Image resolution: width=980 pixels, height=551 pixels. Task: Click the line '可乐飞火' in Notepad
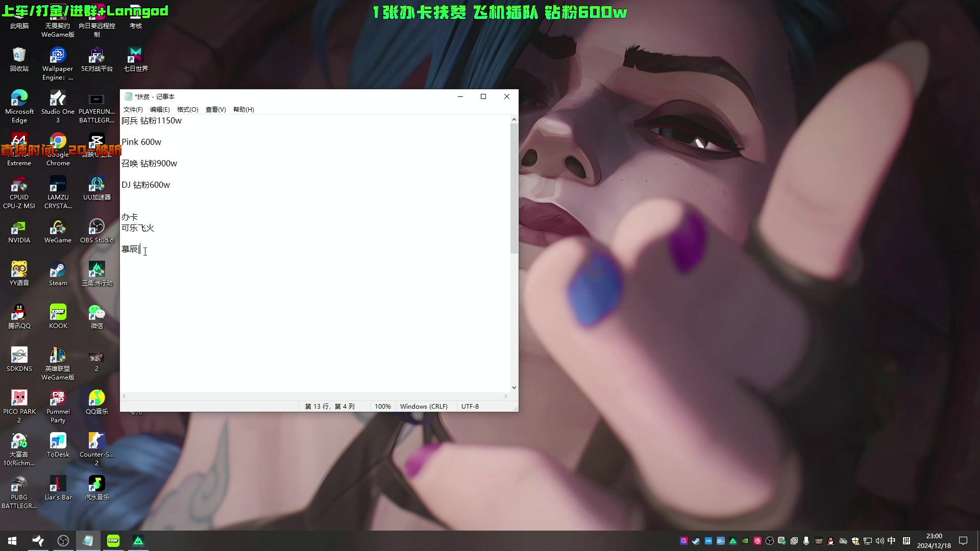click(x=138, y=228)
